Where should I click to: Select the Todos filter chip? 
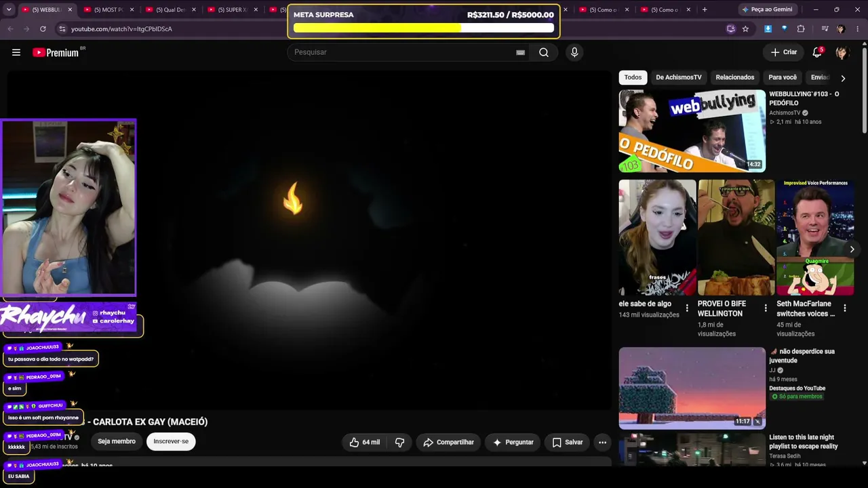pyautogui.click(x=633, y=77)
